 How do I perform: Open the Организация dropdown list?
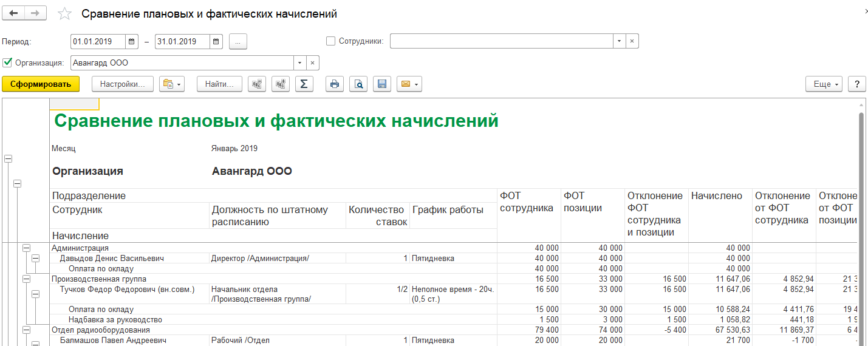[x=300, y=63]
